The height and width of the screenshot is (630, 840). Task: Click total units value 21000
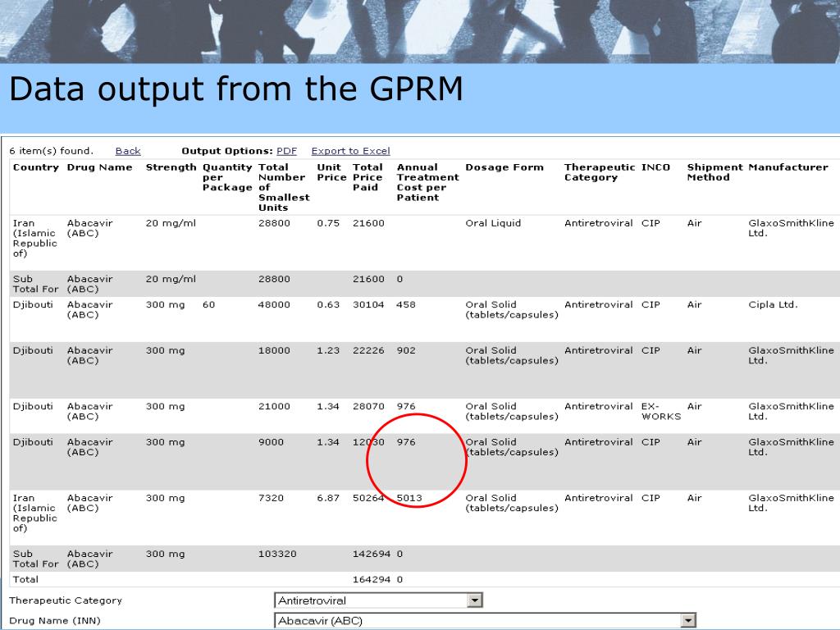(274, 406)
